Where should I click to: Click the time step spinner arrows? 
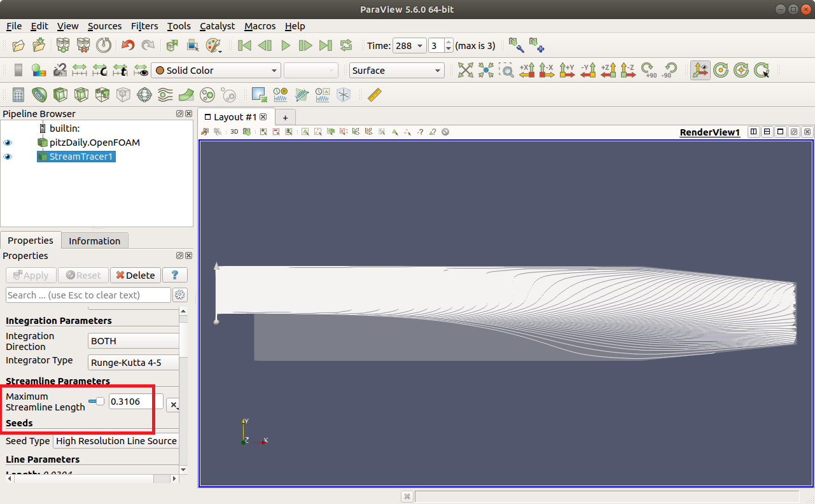(x=449, y=46)
